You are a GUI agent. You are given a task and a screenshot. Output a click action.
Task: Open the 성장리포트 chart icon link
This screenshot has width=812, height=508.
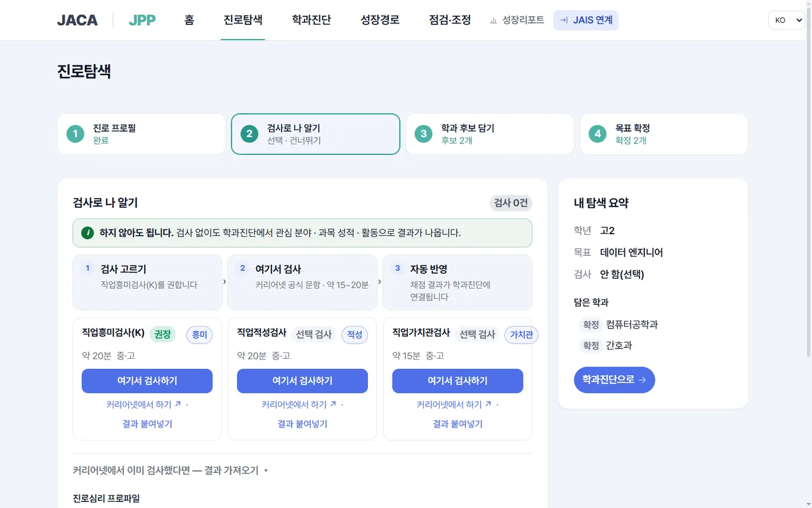[x=516, y=20]
